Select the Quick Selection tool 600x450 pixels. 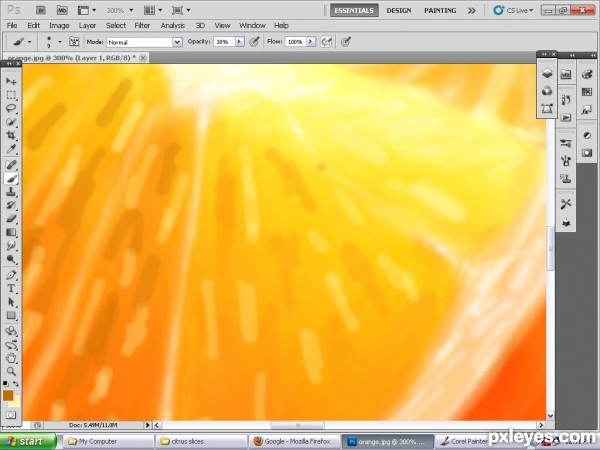pos(11,122)
